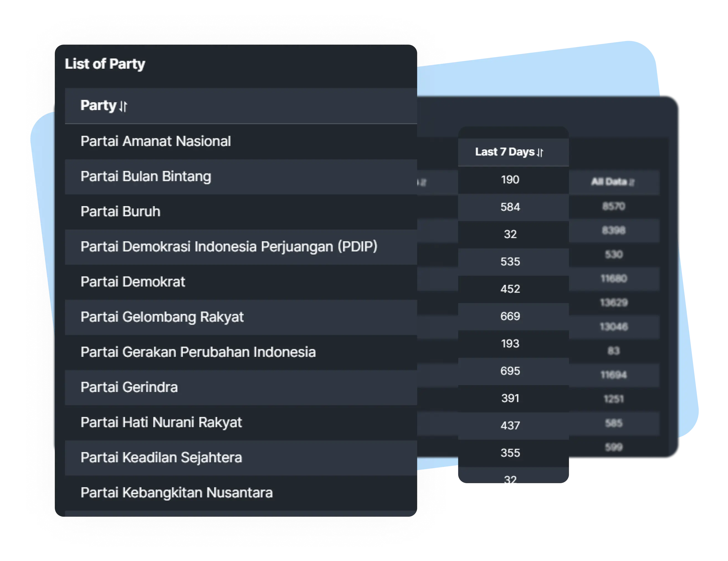This screenshot has height=561, width=728.
Task: Click the 695 value in Last 7 Days
Action: tap(510, 371)
